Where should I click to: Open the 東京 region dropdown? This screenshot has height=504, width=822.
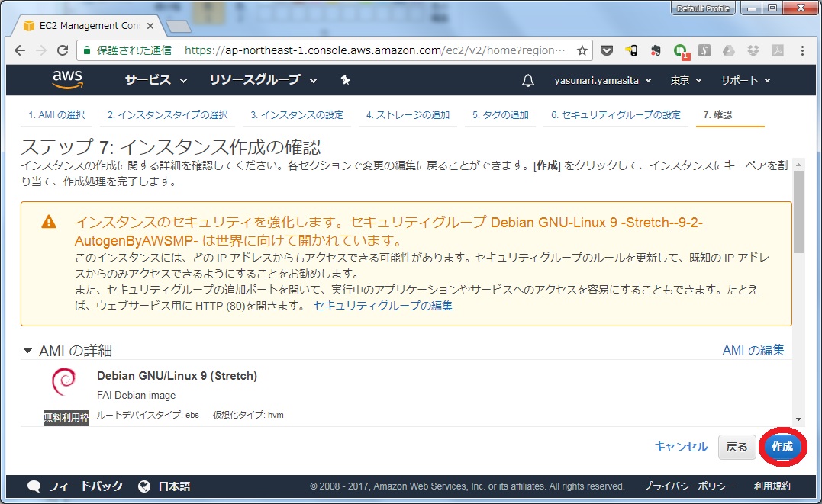pyautogui.click(x=685, y=80)
